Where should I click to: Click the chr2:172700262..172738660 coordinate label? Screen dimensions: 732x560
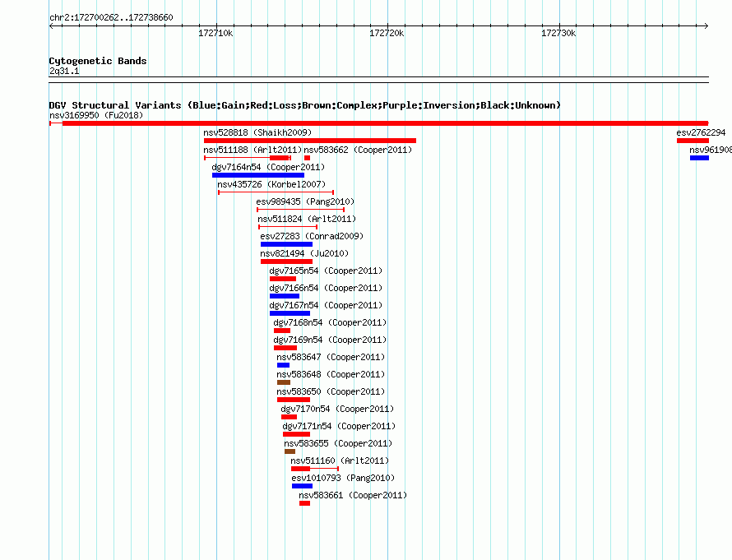coord(111,17)
